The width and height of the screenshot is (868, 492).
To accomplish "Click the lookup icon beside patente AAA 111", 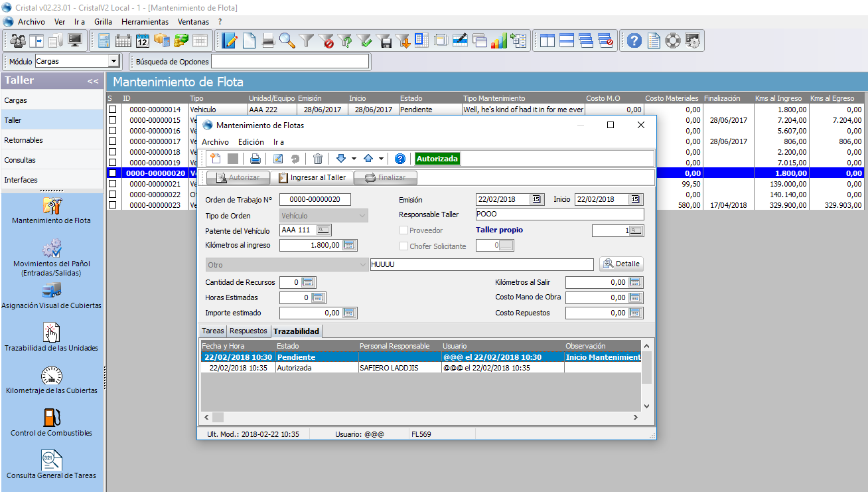I will click(x=323, y=230).
